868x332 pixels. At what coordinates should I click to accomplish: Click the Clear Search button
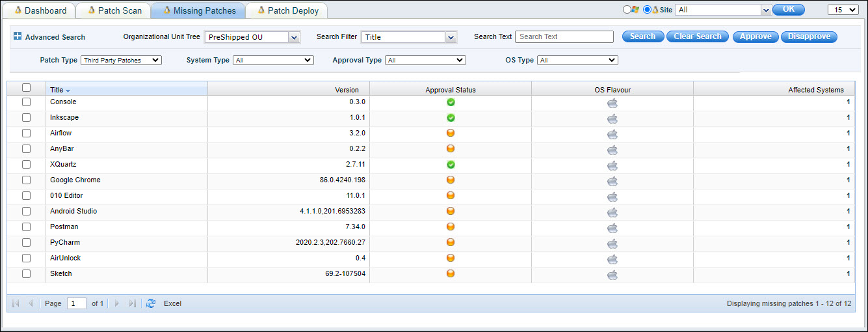coord(697,36)
